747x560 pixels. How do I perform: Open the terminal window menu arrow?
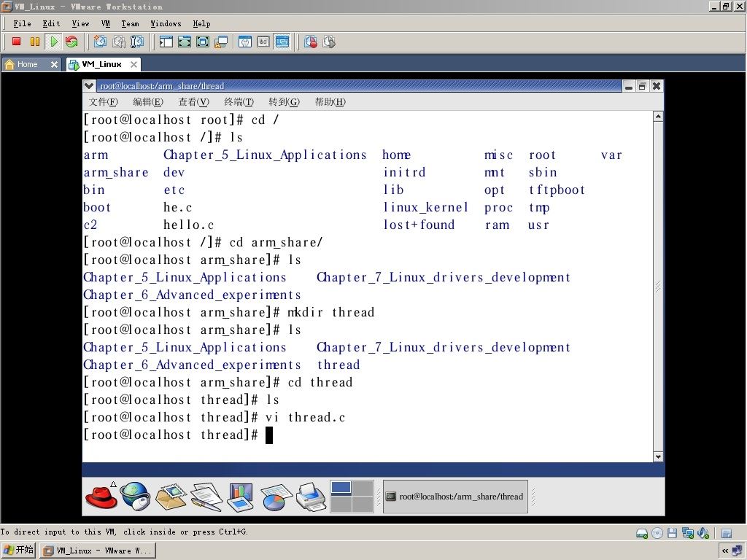click(x=88, y=86)
